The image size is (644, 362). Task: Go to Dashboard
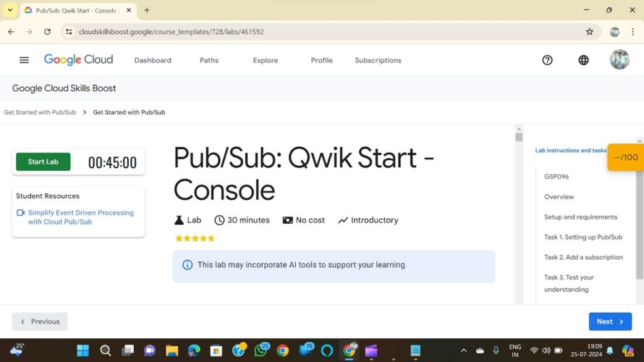click(x=153, y=60)
